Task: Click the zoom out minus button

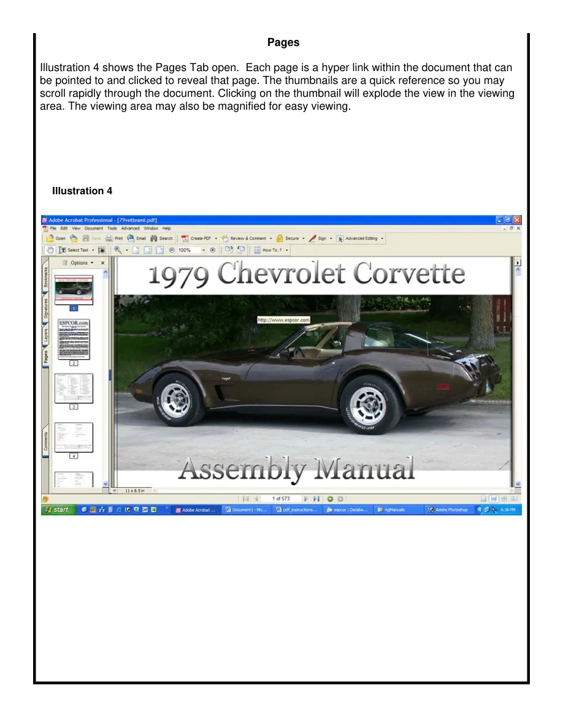Action: [172, 250]
